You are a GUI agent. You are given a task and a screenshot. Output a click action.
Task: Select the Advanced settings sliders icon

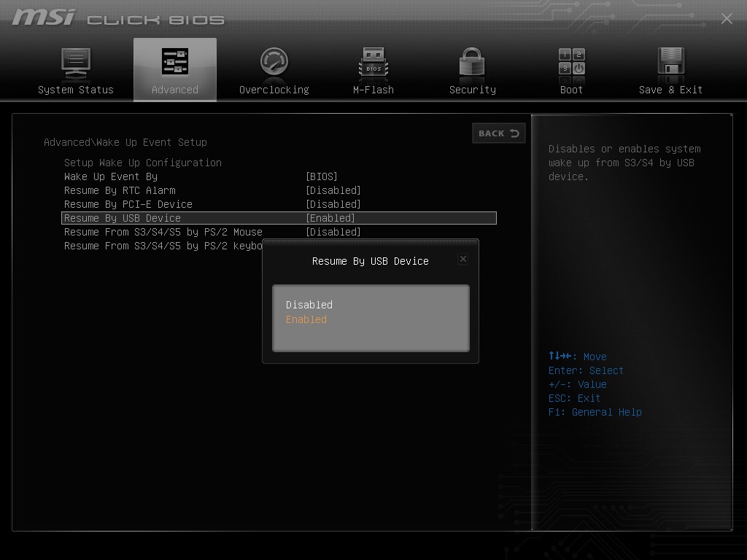pyautogui.click(x=175, y=61)
